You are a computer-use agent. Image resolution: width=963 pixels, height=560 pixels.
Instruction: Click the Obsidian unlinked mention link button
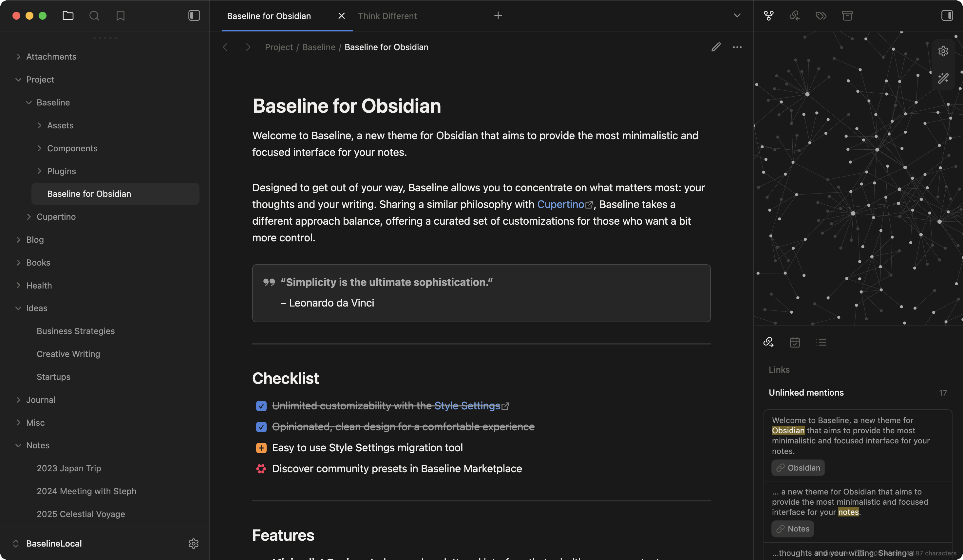[798, 468]
